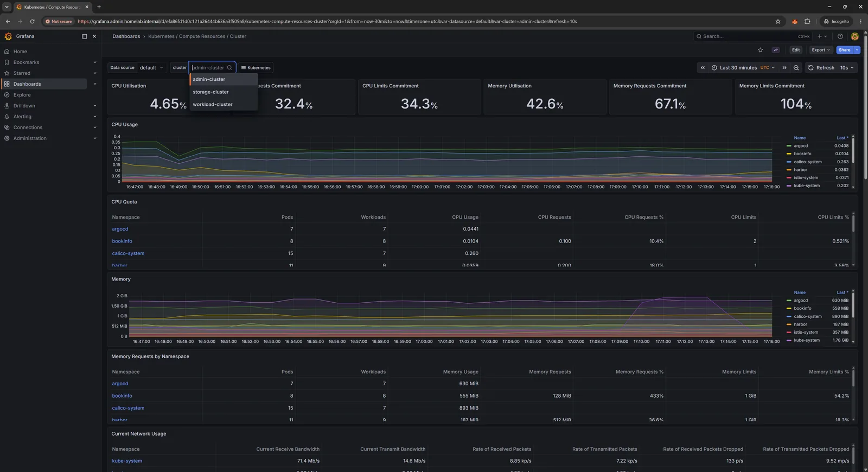Open the Kubernetes dashboard links menu
868x472 pixels.
(256, 68)
